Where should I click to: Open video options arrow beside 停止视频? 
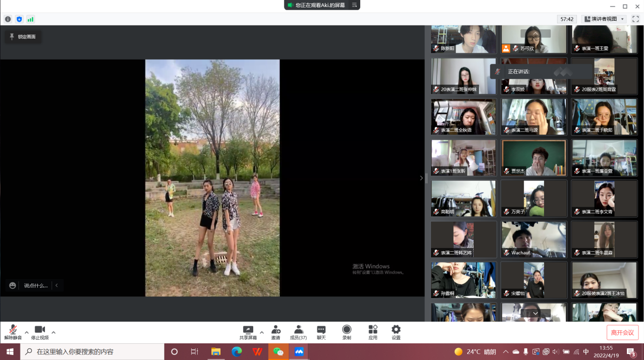(53, 332)
